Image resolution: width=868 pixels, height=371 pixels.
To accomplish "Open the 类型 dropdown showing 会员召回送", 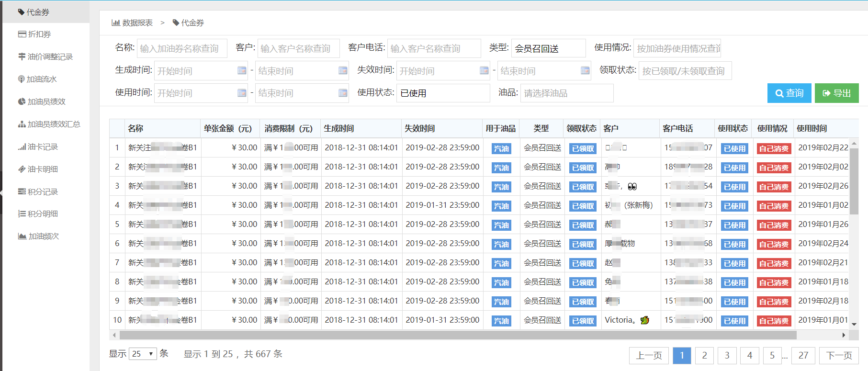I will (x=548, y=48).
